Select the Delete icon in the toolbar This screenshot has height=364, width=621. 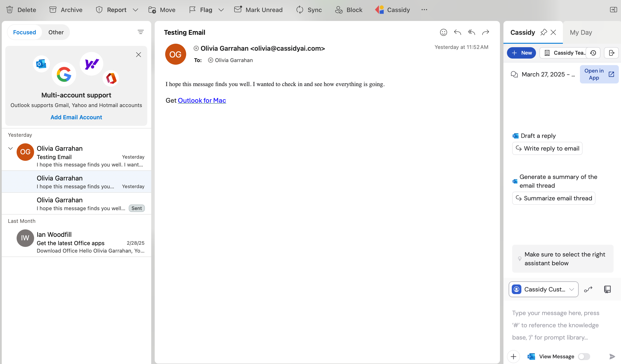[10, 10]
